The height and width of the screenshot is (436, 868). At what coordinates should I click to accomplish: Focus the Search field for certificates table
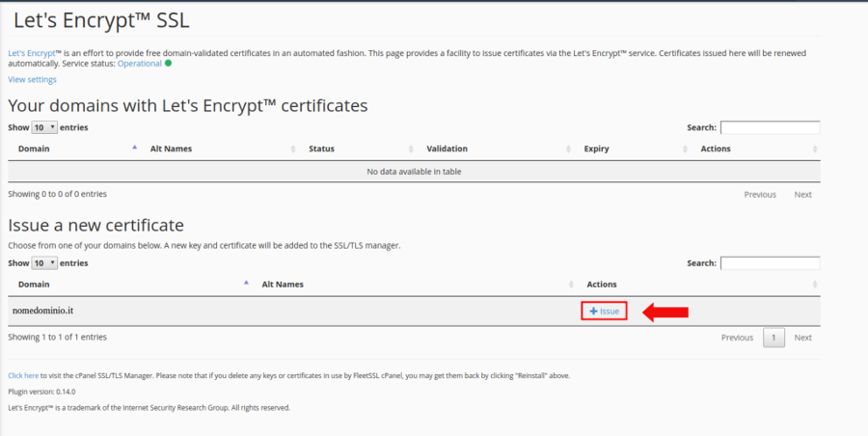tap(770, 127)
